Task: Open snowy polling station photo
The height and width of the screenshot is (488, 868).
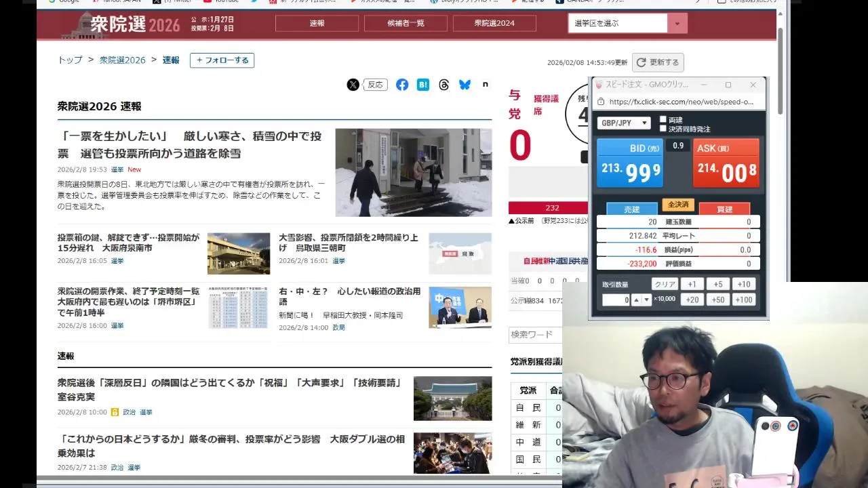Action: 414,172
